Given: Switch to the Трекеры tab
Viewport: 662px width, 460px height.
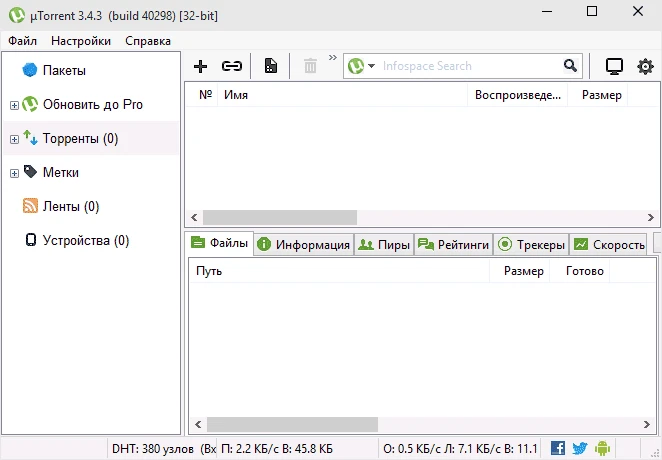Looking at the screenshot, I should click(531, 244).
